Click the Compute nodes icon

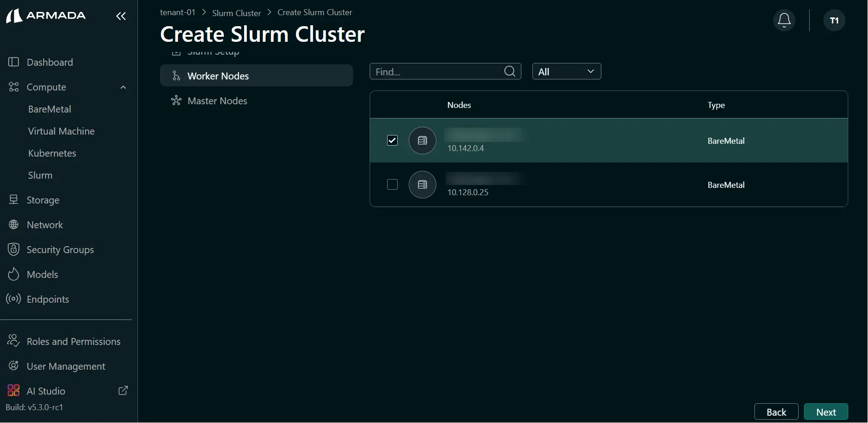(x=14, y=87)
